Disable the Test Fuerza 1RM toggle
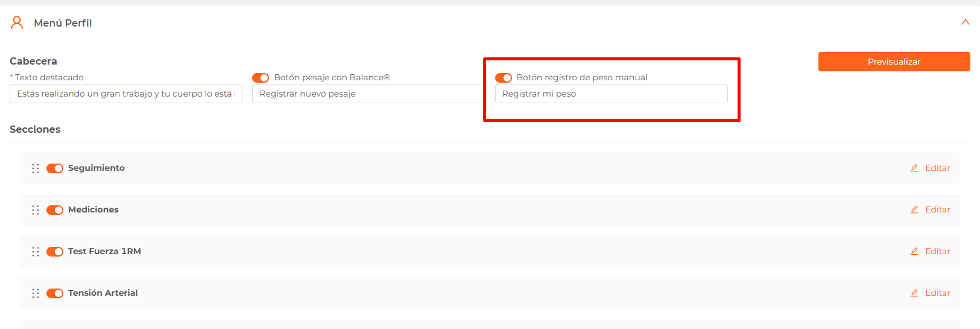Screen dimensions: 980x329 [55, 252]
